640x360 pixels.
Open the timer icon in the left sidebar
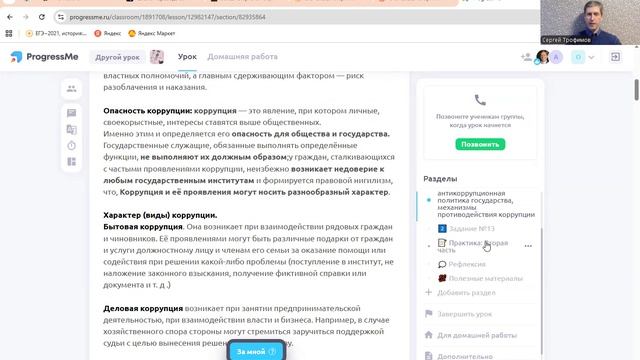(x=71, y=146)
